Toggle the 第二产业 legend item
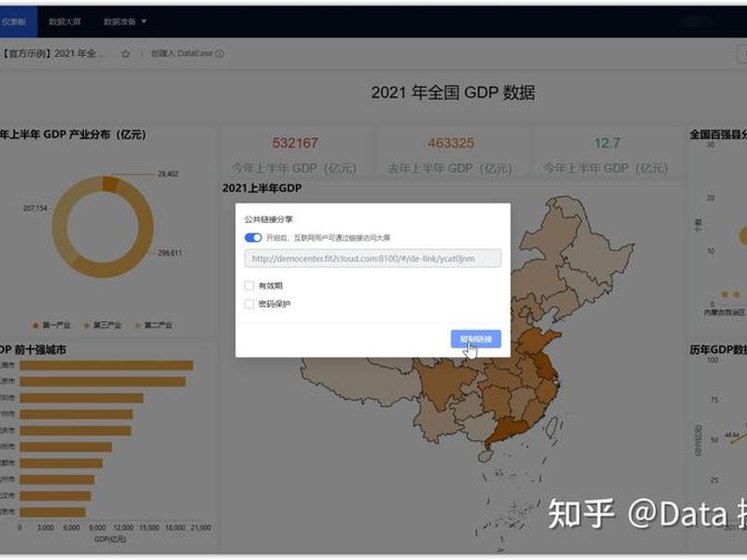Viewport: 747px width, 560px height. [x=153, y=325]
